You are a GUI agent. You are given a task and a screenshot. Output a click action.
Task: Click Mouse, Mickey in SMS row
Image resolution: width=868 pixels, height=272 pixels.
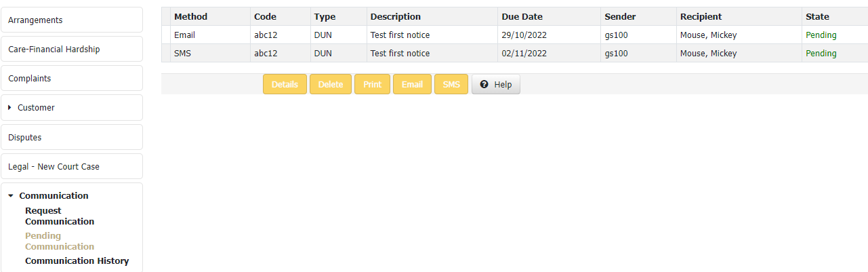tap(708, 53)
